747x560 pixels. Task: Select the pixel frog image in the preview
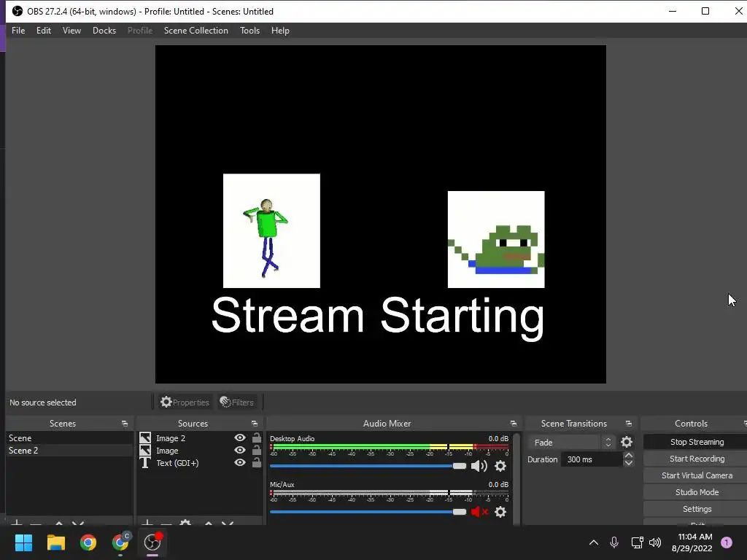[496, 239]
